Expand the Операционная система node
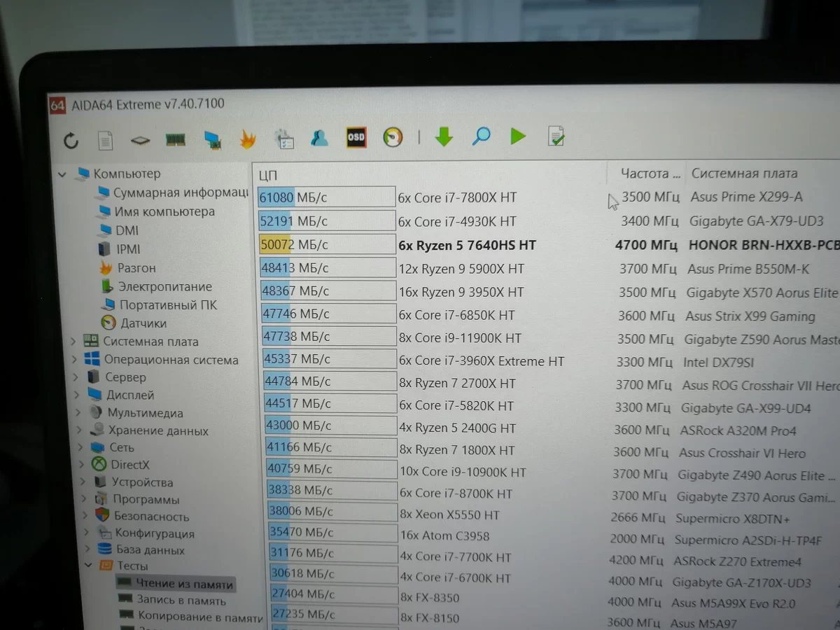 point(74,360)
